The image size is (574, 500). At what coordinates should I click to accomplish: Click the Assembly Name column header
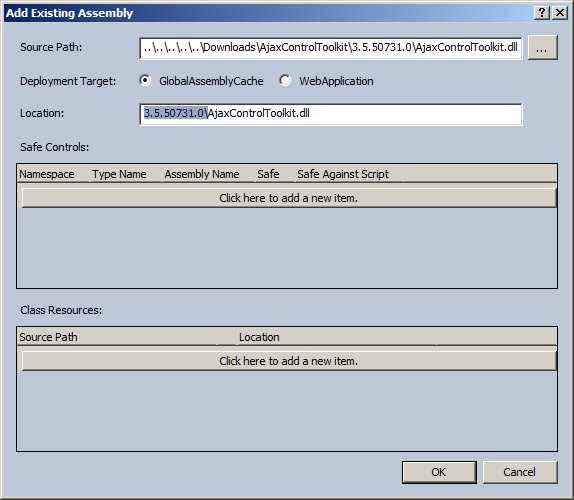[x=209, y=174]
